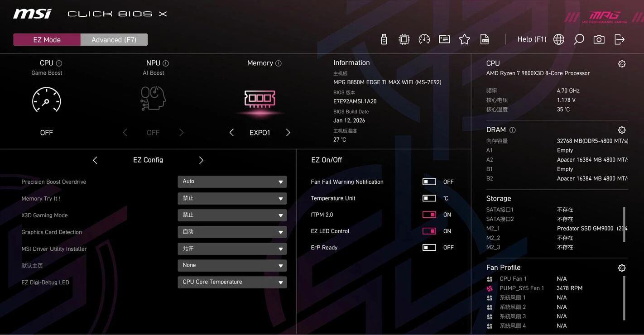Go to next EZ Config page
This screenshot has height=335, width=644.
[201, 160]
